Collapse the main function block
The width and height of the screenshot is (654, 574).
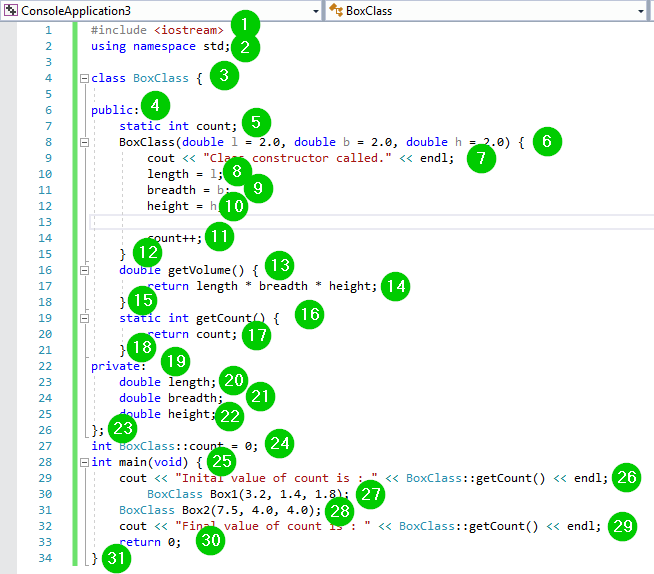tap(83, 462)
